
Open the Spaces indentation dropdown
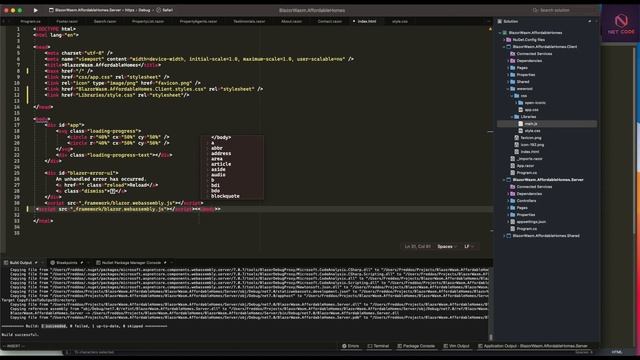point(447,247)
